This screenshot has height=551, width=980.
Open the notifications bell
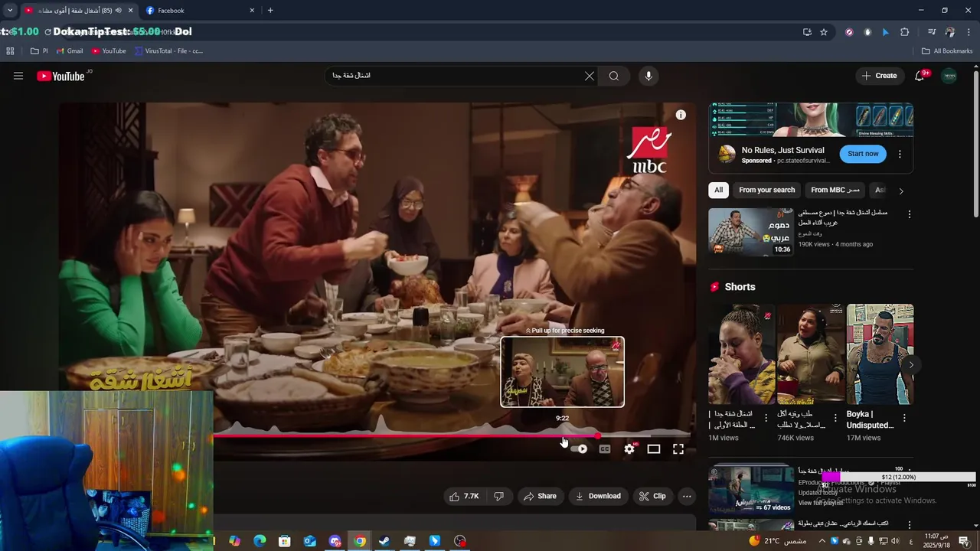pos(920,76)
